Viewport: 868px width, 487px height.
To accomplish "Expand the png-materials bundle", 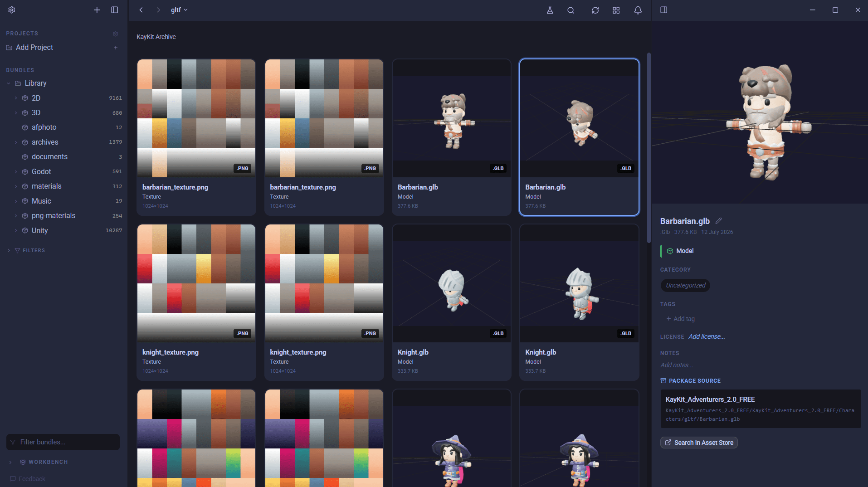I will tap(16, 216).
